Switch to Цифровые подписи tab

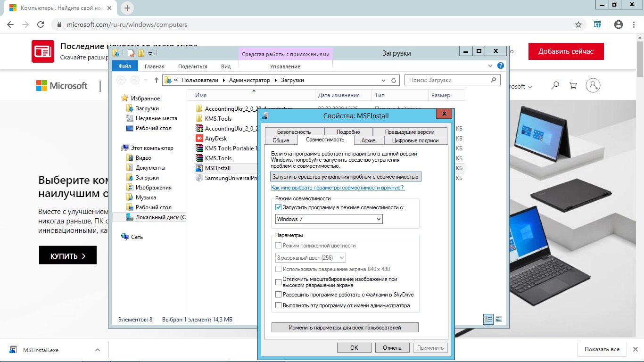click(x=415, y=140)
